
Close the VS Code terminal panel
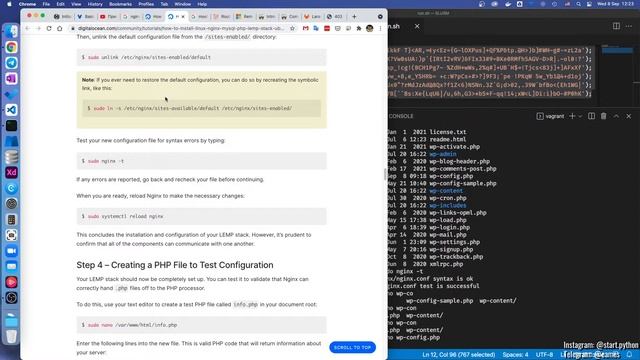click(629, 116)
